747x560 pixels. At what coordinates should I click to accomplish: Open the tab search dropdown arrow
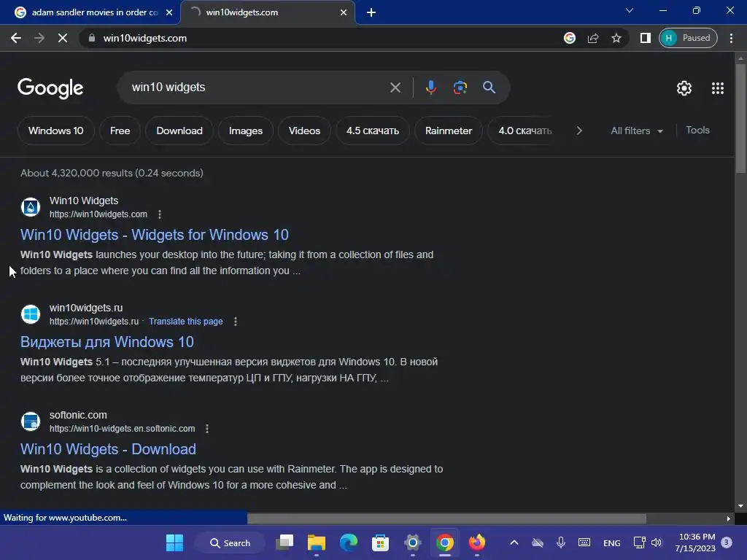click(630, 10)
